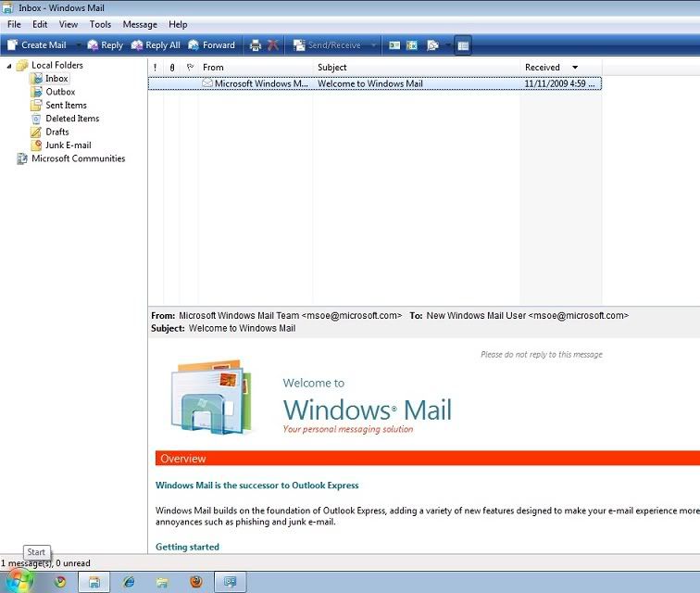Open the dropdown arrow next to Find
This screenshot has width=700, height=593.
point(448,45)
